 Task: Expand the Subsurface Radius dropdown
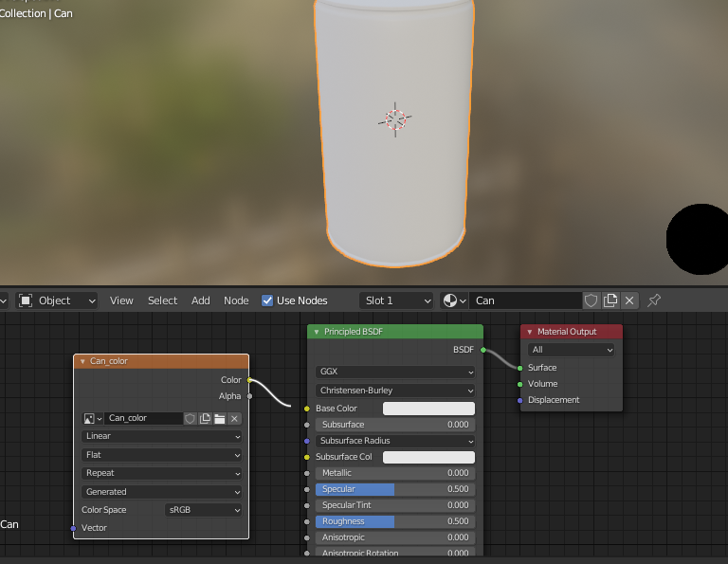[395, 441]
